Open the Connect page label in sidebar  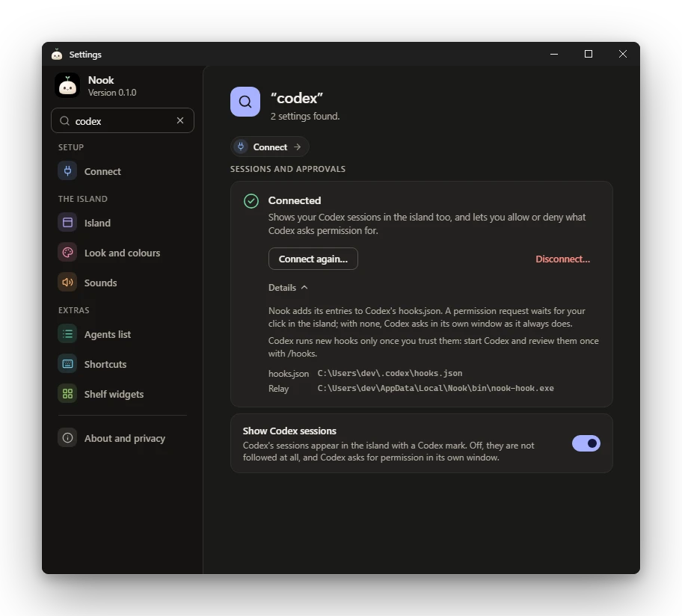102,171
